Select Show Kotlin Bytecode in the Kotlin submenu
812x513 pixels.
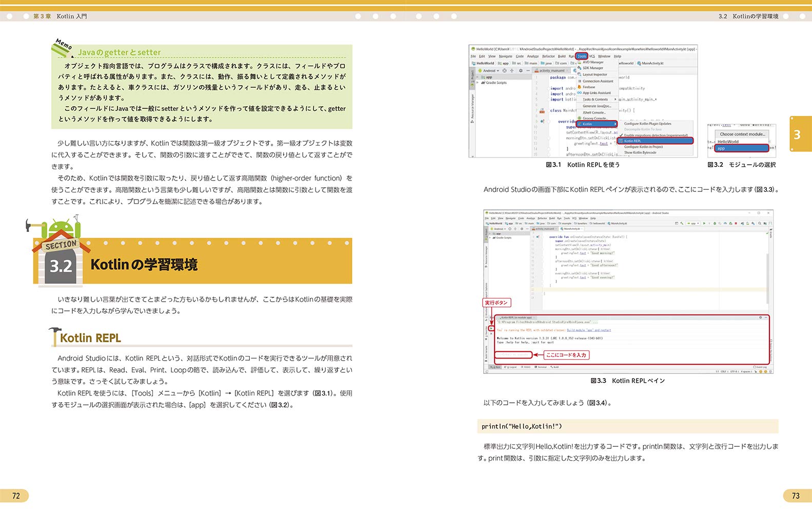(x=640, y=153)
